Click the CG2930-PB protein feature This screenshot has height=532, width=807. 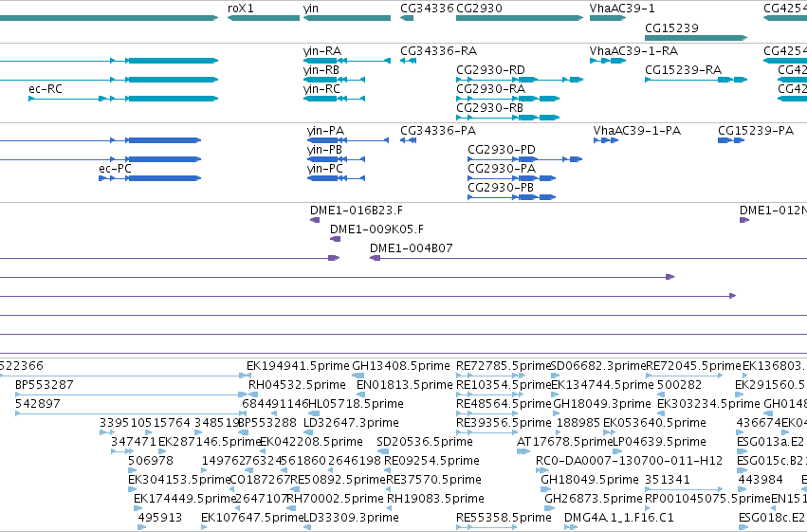tap(511, 197)
